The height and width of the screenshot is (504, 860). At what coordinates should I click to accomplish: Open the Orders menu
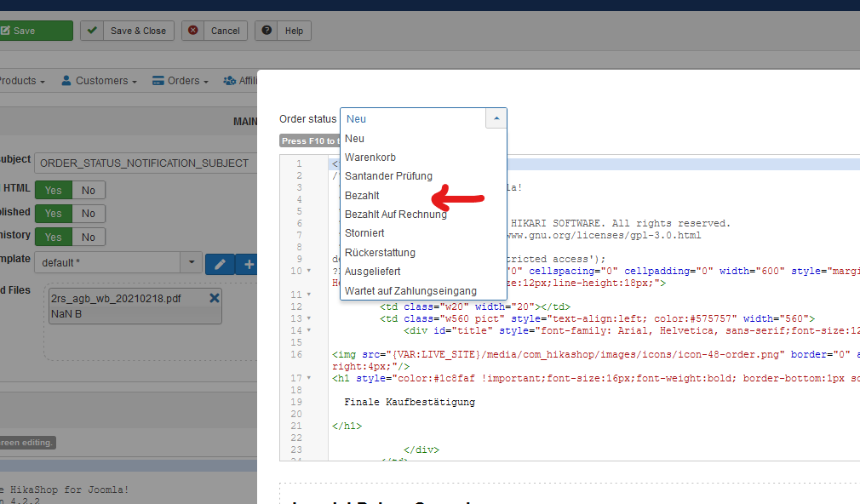tap(181, 81)
